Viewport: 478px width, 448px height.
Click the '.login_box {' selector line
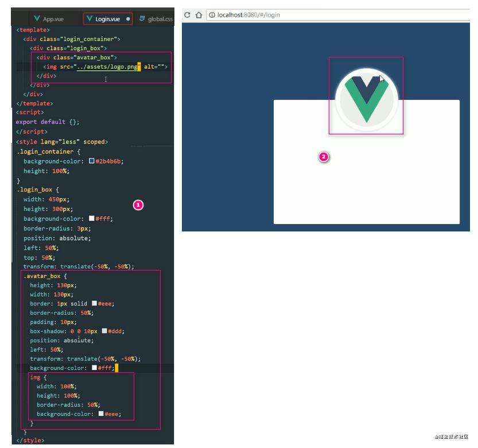38,190
